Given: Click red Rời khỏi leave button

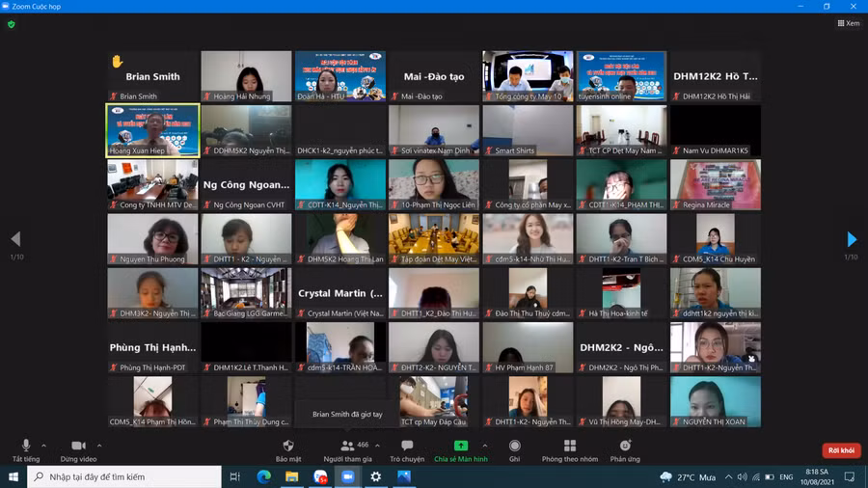Looking at the screenshot, I should pos(841,450).
